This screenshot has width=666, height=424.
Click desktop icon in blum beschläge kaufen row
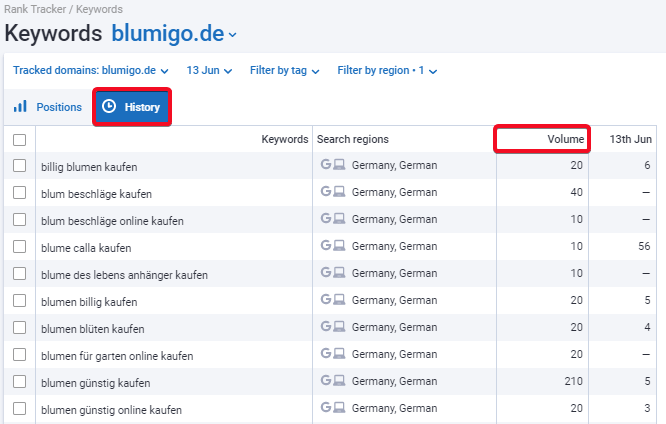coord(339,192)
